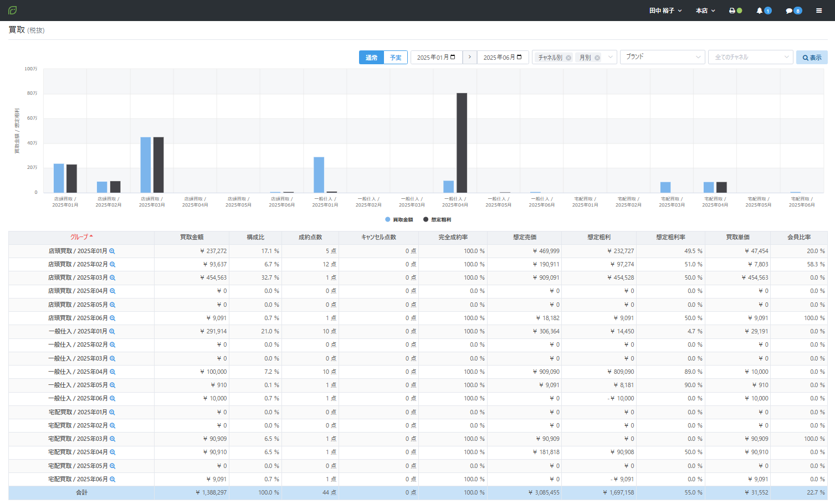Expand the ブランド dropdown

click(662, 57)
